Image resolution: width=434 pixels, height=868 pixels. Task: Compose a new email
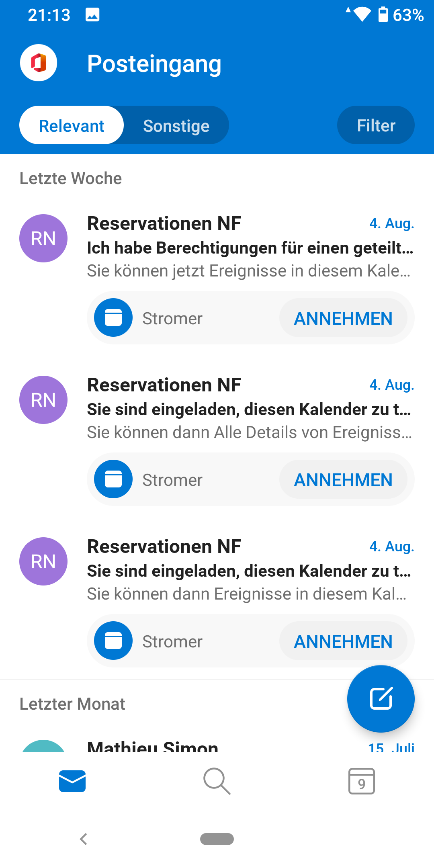[x=381, y=698]
